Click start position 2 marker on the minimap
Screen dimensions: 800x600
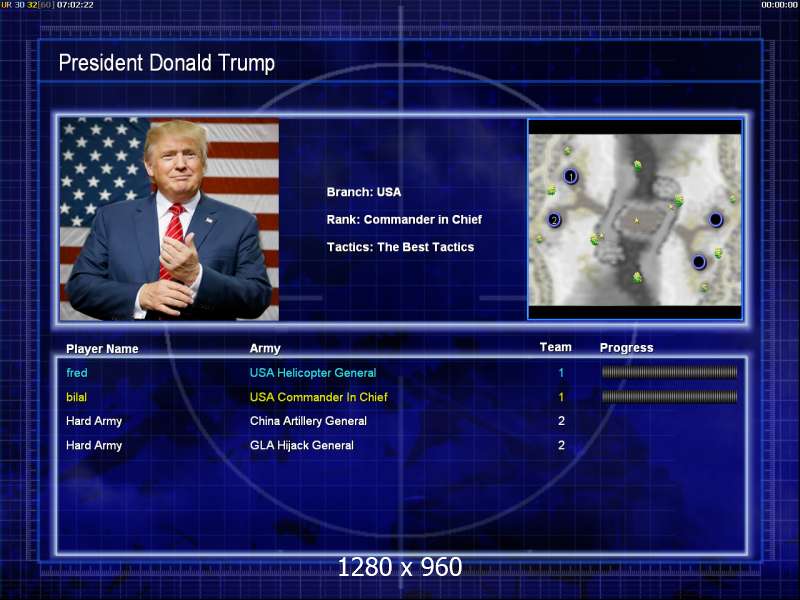click(554, 220)
